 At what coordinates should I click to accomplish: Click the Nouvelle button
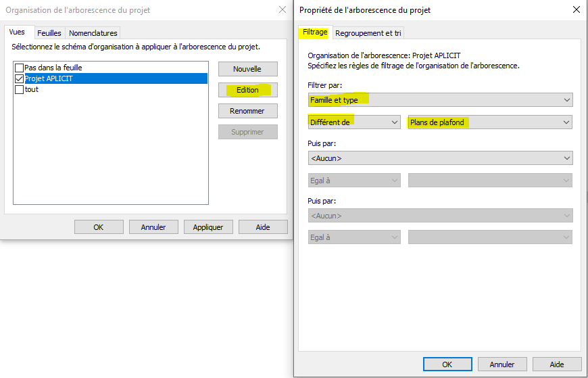click(x=247, y=69)
